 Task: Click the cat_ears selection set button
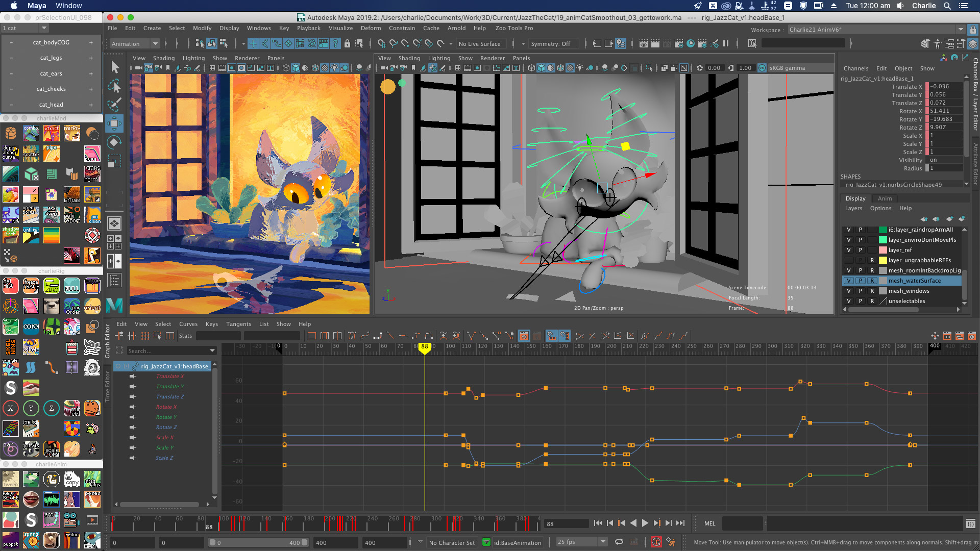(51, 73)
